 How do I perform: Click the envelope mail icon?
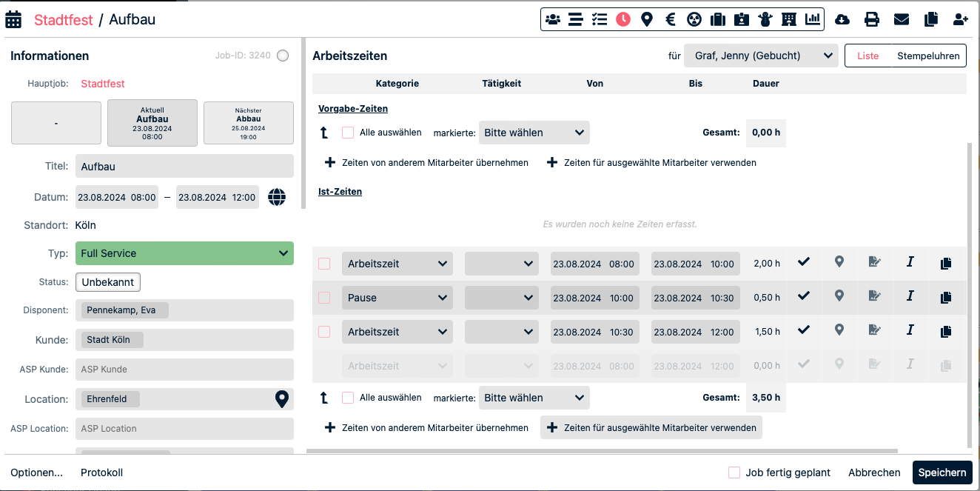coord(901,20)
